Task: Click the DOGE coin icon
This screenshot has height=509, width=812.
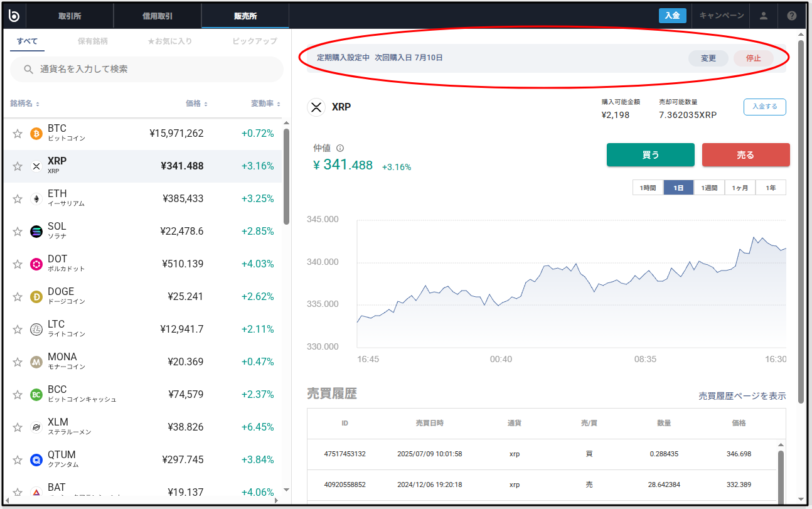Action: coord(36,297)
